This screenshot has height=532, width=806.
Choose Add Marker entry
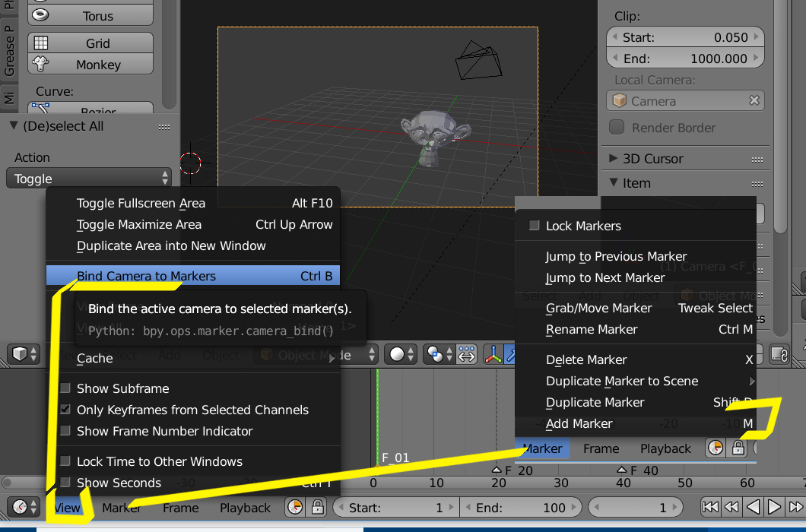coord(636,423)
